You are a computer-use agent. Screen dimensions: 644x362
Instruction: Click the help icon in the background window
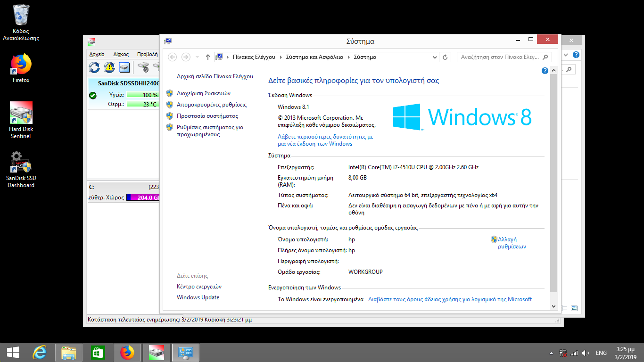pos(576,55)
